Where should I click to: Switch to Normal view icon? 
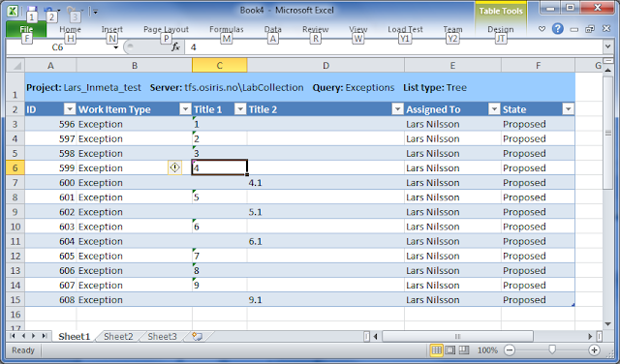(437, 349)
